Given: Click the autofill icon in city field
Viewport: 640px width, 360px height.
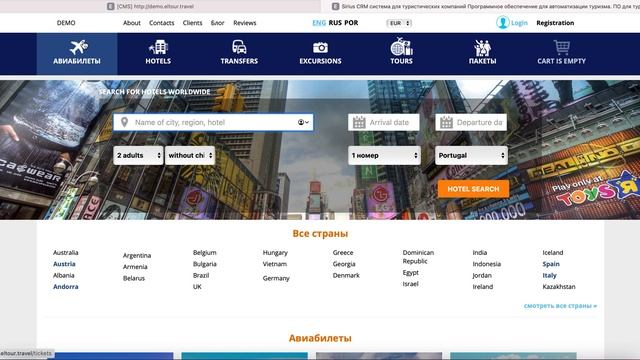Looking at the screenshot, I should click(x=303, y=122).
